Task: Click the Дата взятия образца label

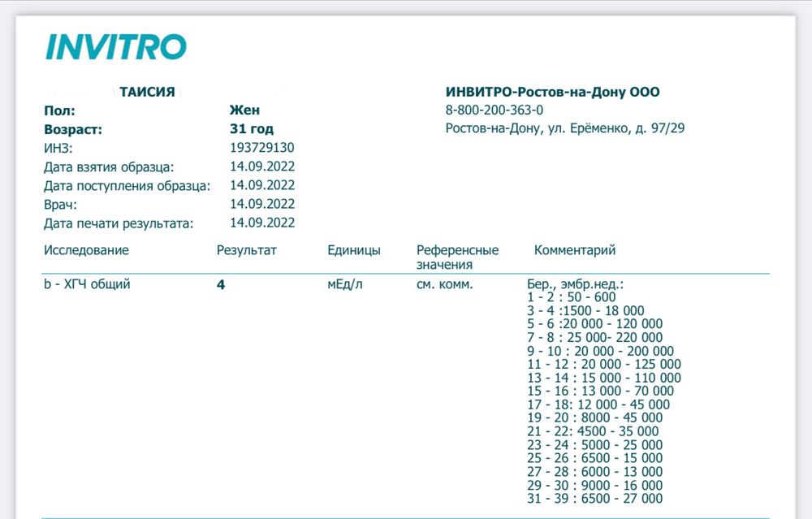Action: pyautogui.click(x=108, y=167)
